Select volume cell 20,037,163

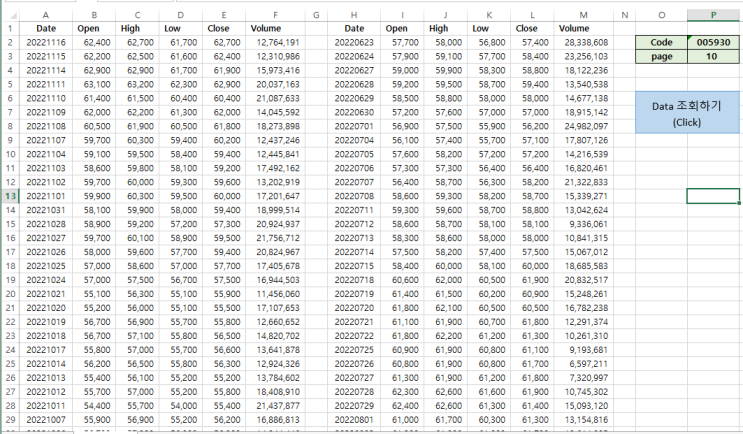[275, 84]
